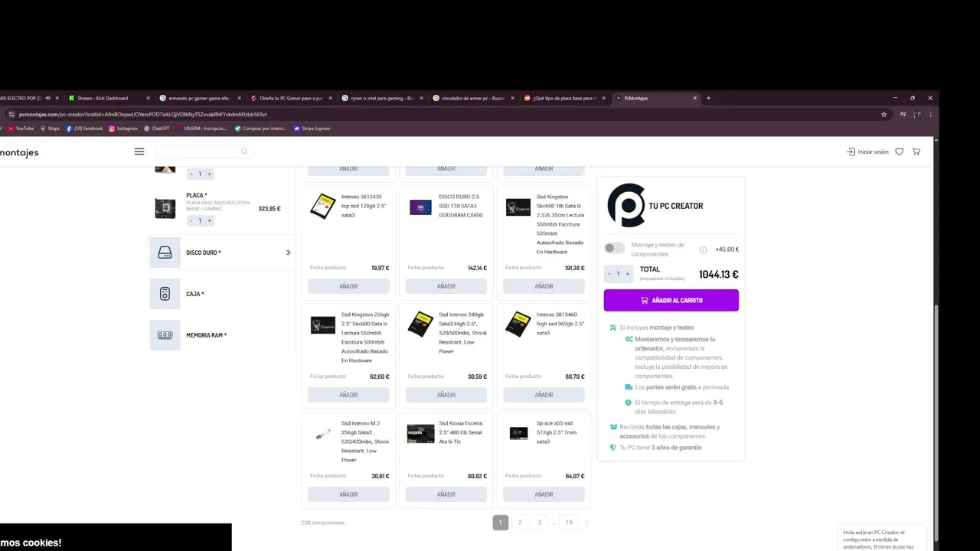Add Sp ace a55 512gb SSD
This screenshot has width=980, height=551.
coord(544,494)
